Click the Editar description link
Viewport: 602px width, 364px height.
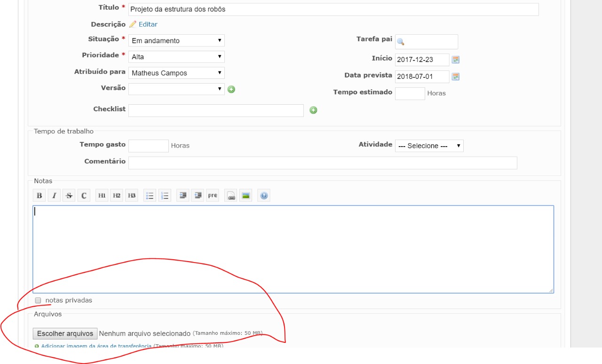148,24
